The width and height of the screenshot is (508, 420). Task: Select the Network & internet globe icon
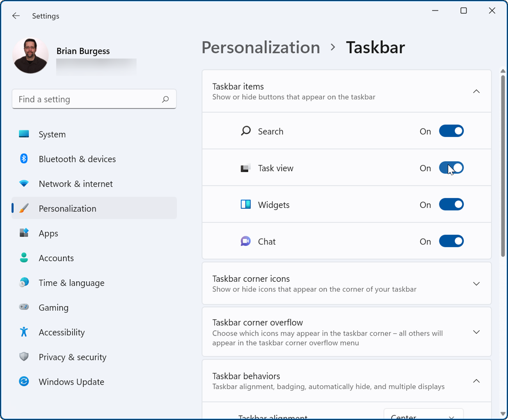(x=23, y=183)
